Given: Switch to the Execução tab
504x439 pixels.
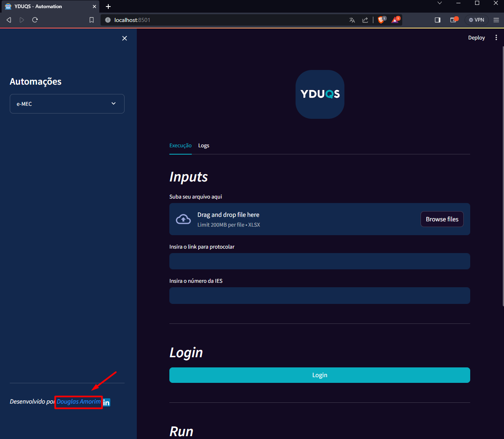Looking at the screenshot, I should pyautogui.click(x=180, y=146).
